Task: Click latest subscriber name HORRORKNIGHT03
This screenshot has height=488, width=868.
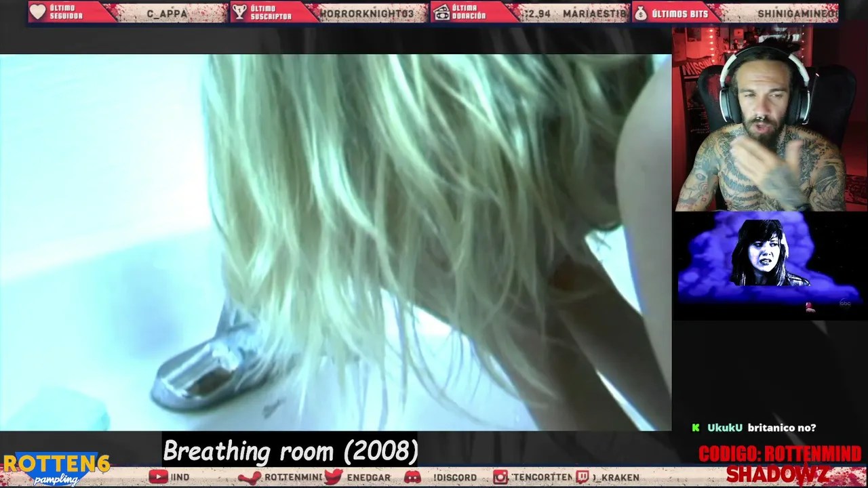Action: coord(367,14)
